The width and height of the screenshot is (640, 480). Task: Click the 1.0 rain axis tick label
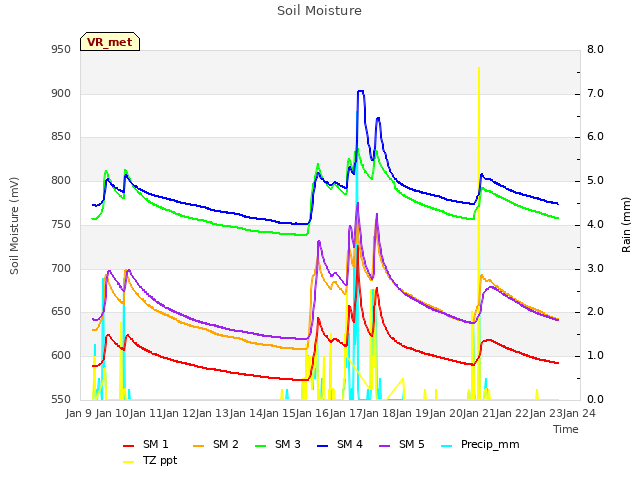tap(595, 356)
